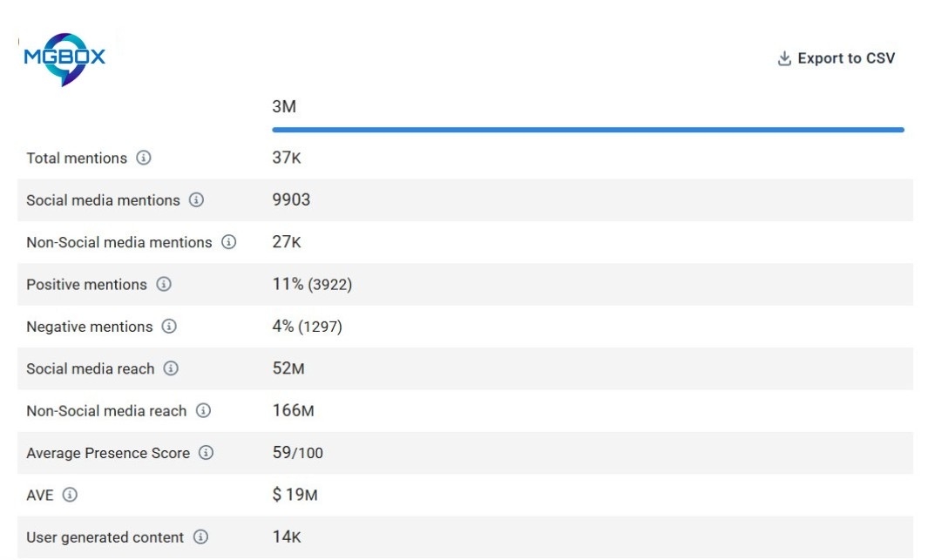
Task: Click Non-Social media mentions info icon
Action: (x=228, y=242)
